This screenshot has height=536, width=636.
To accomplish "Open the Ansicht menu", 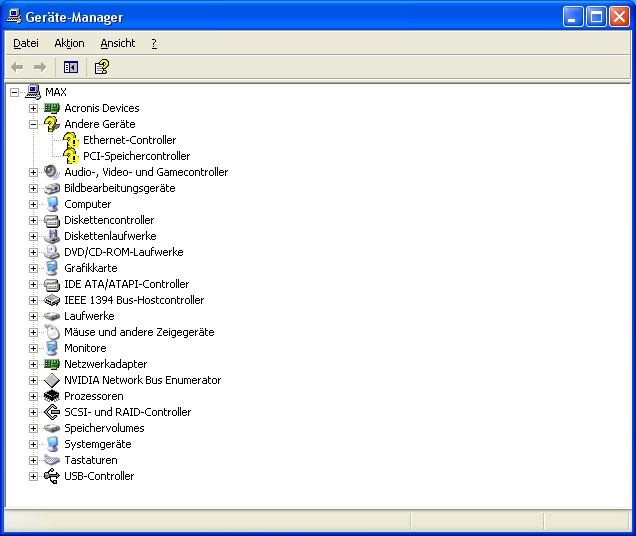I will tap(118, 43).
